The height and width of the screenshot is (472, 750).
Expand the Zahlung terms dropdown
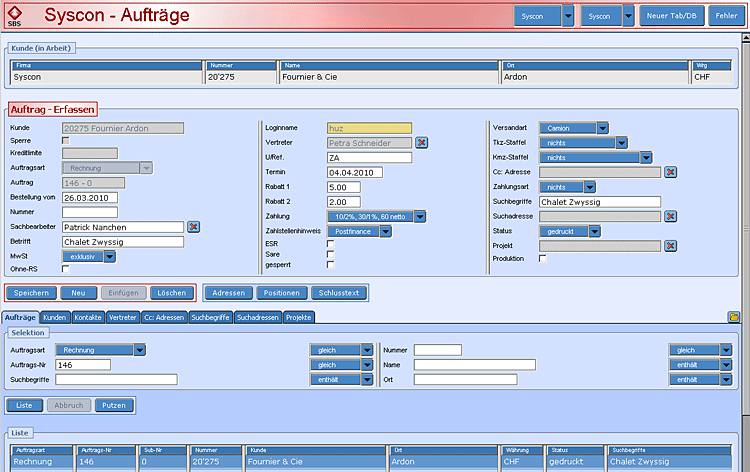coord(420,216)
